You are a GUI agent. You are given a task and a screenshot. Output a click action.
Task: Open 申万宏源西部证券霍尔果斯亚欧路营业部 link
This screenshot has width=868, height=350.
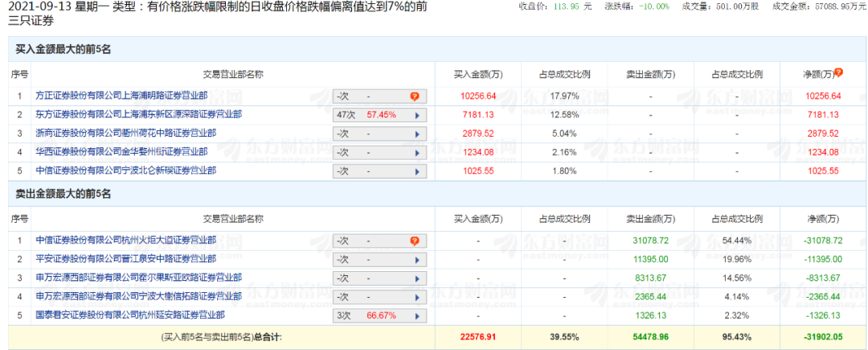(x=139, y=277)
